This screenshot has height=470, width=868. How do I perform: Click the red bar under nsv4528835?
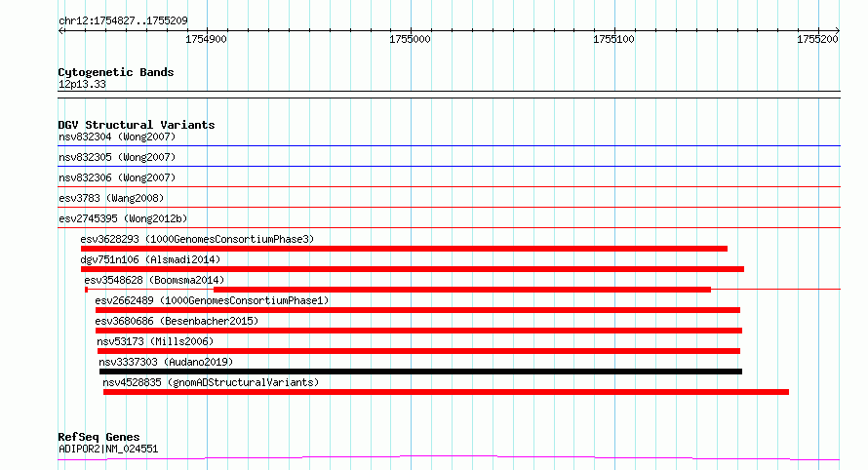point(446,393)
